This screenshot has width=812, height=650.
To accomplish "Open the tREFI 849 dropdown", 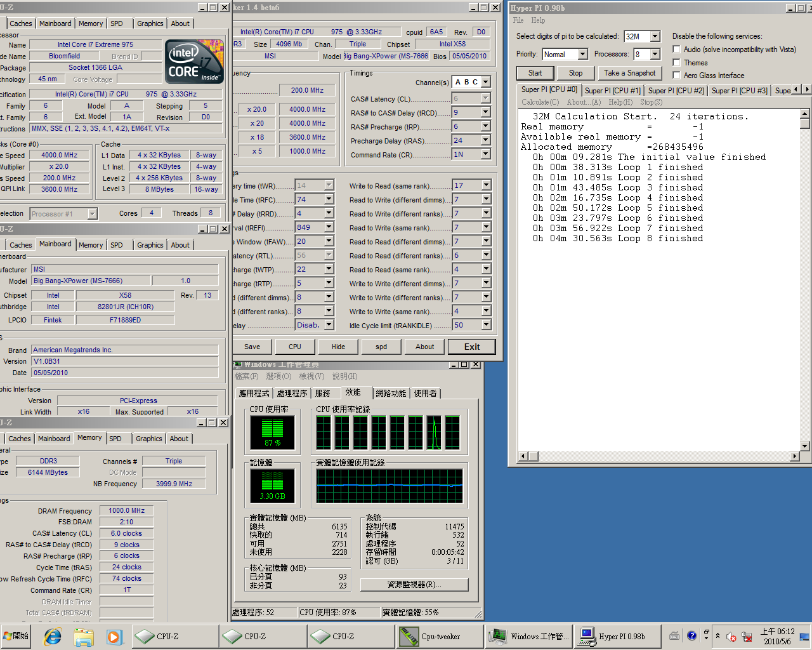I will click(x=329, y=227).
